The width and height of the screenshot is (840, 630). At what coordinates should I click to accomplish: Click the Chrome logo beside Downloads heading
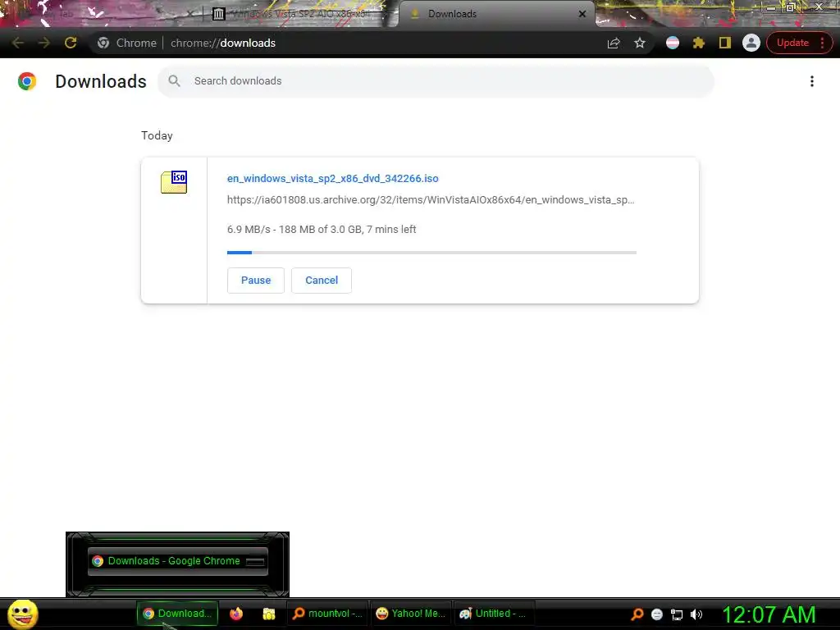pos(27,81)
